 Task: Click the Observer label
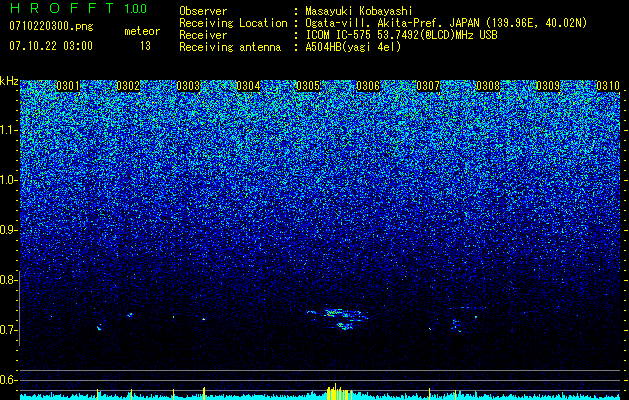[x=203, y=11]
